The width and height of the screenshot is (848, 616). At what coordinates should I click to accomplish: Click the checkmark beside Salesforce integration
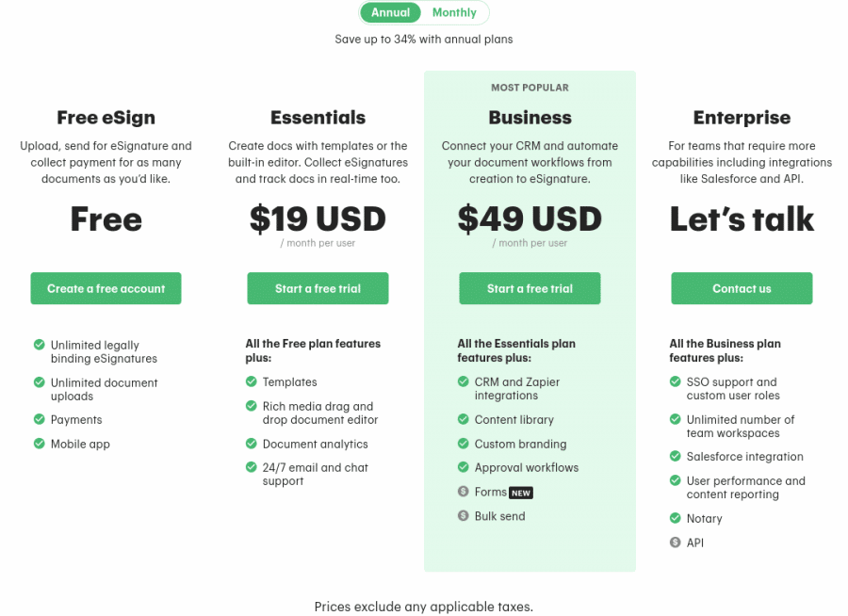tap(675, 456)
